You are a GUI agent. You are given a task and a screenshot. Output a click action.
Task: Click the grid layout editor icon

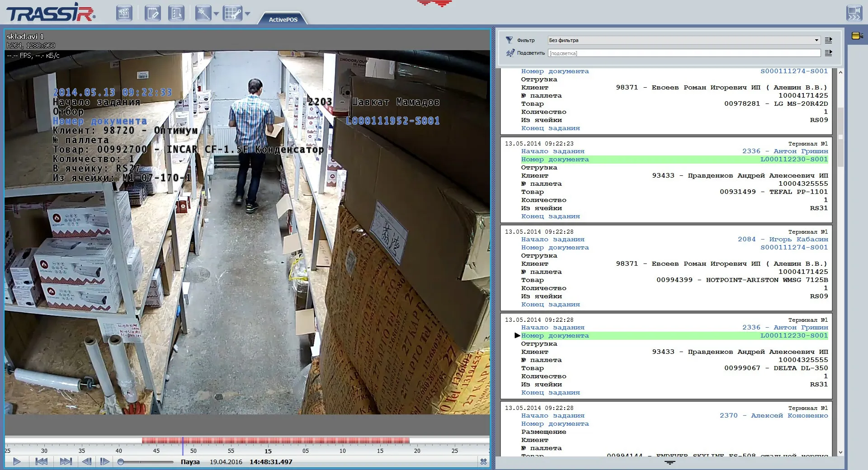pos(232,13)
